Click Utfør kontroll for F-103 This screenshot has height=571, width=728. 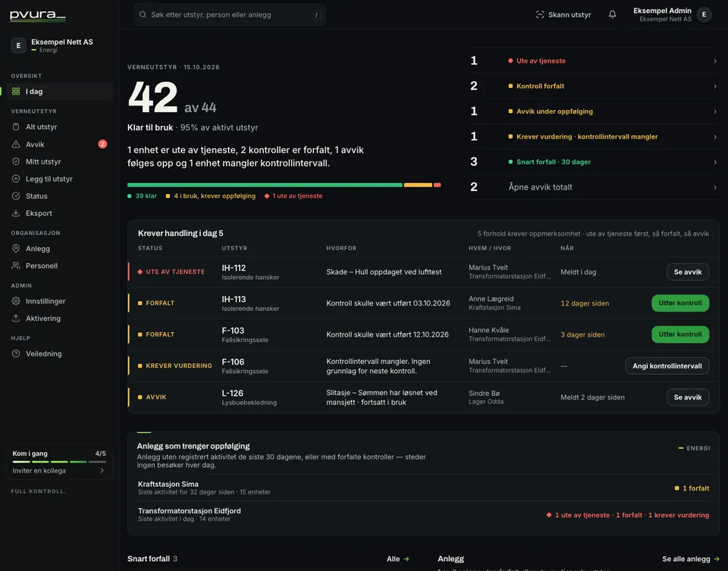coord(680,334)
